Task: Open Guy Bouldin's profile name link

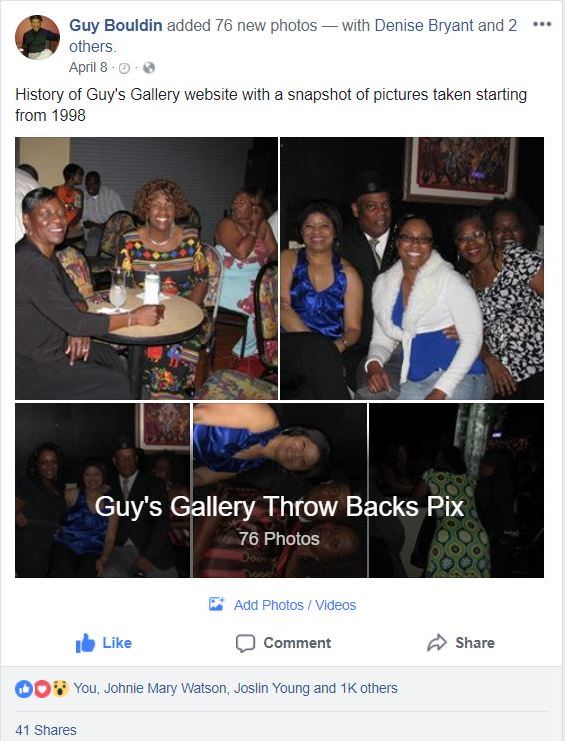Action: [116, 25]
